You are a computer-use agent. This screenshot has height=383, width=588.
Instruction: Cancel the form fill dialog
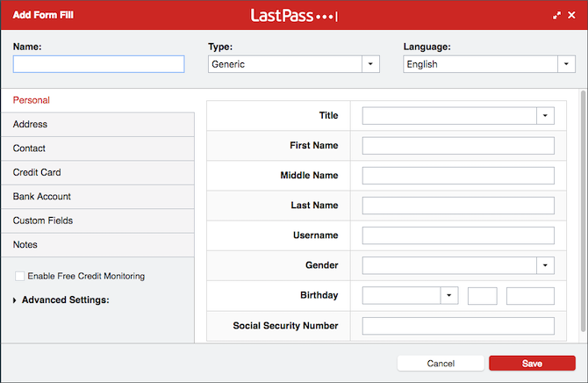[441, 364]
